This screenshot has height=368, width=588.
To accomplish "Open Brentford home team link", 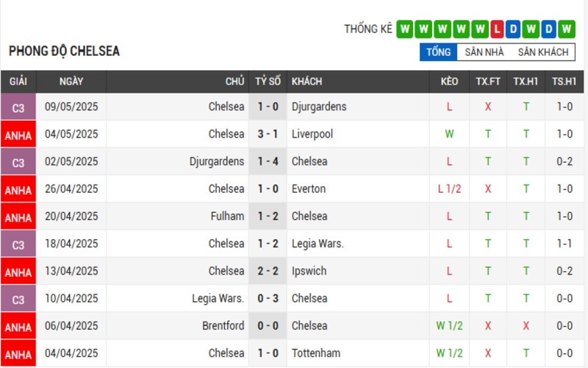I will 223,325.
